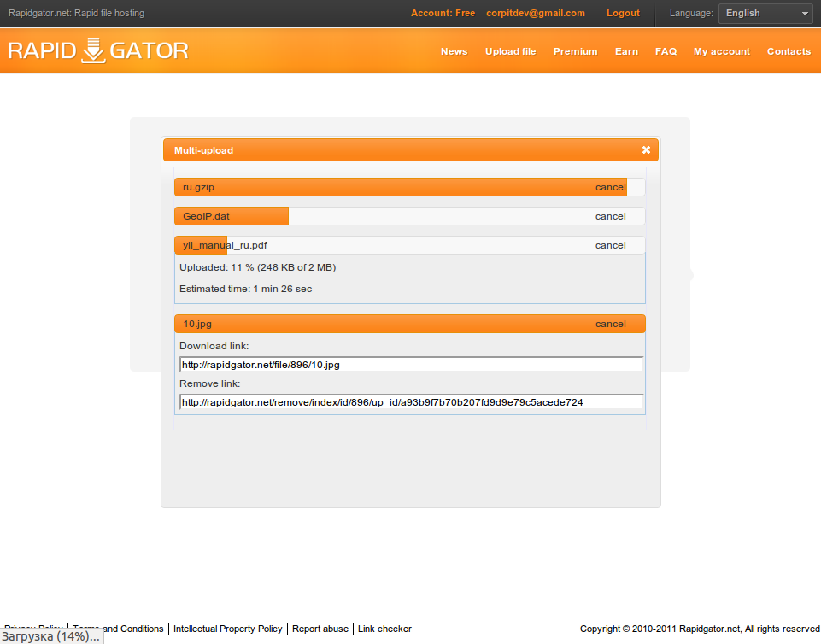The image size is (821, 644).
Task: Click the RapidGator logo
Action: pyautogui.click(x=98, y=50)
